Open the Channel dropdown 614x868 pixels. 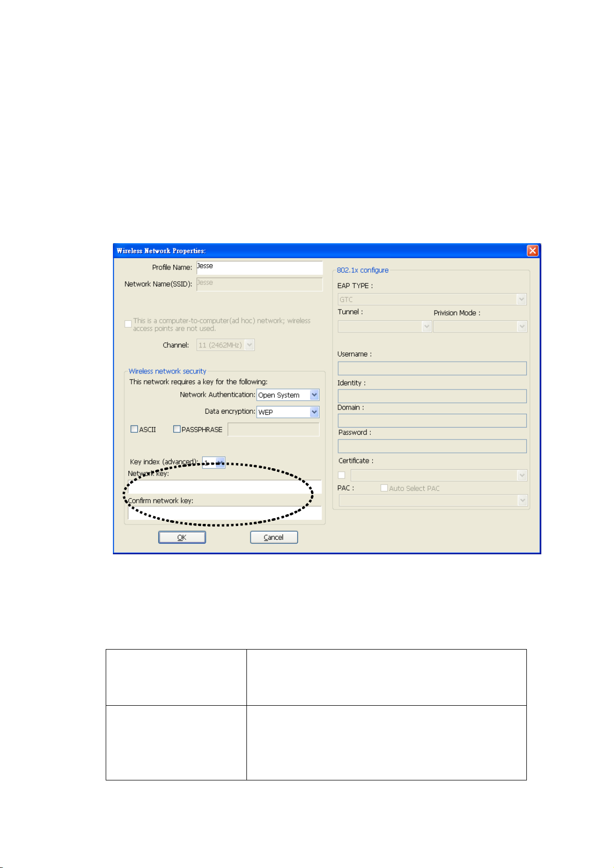point(225,345)
